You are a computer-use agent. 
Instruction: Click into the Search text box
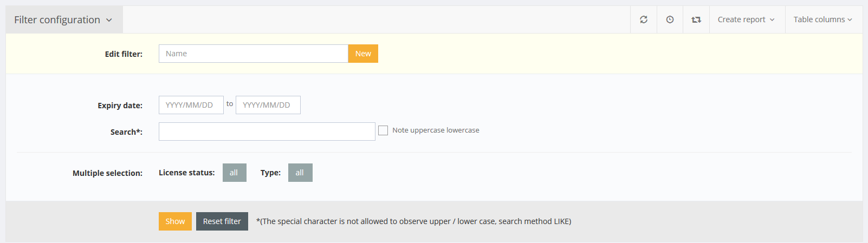(x=267, y=132)
